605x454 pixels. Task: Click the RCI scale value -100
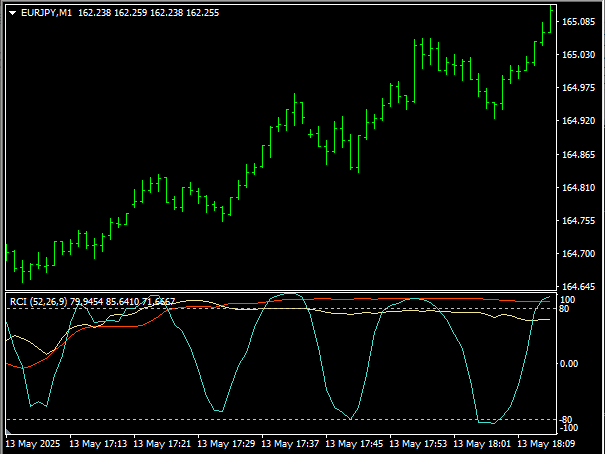(568, 428)
